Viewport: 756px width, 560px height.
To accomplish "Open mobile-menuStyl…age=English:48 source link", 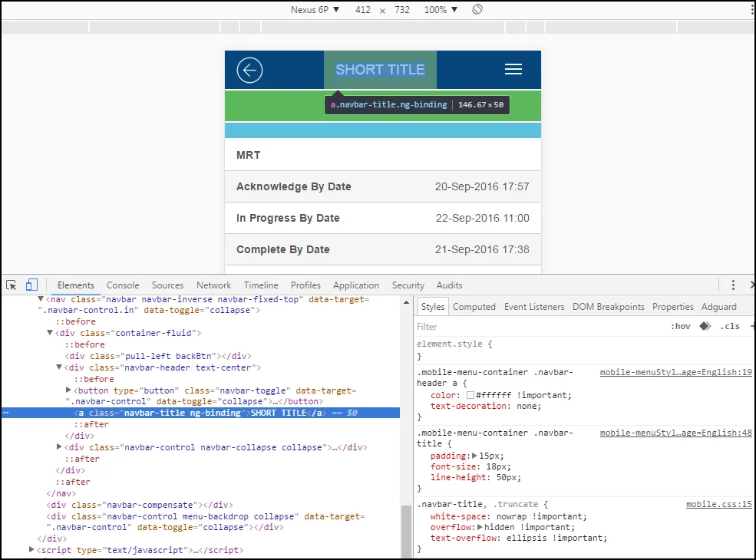I will (675, 433).
